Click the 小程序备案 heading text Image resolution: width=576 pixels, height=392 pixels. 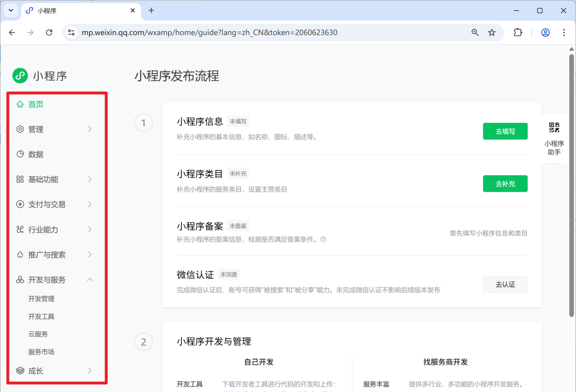pos(200,226)
